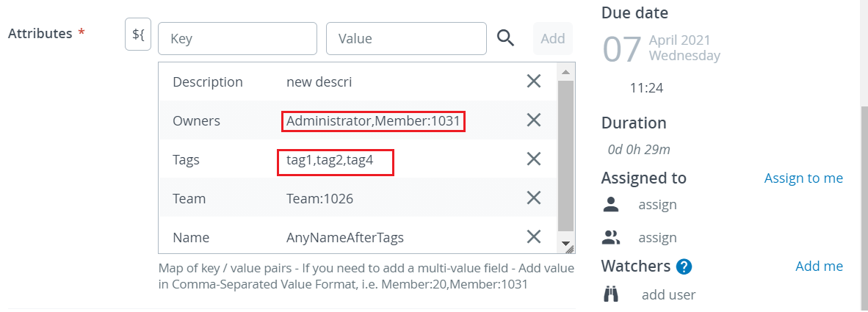Focus the Key input field

pyautogui.click(x=237, y=39)
